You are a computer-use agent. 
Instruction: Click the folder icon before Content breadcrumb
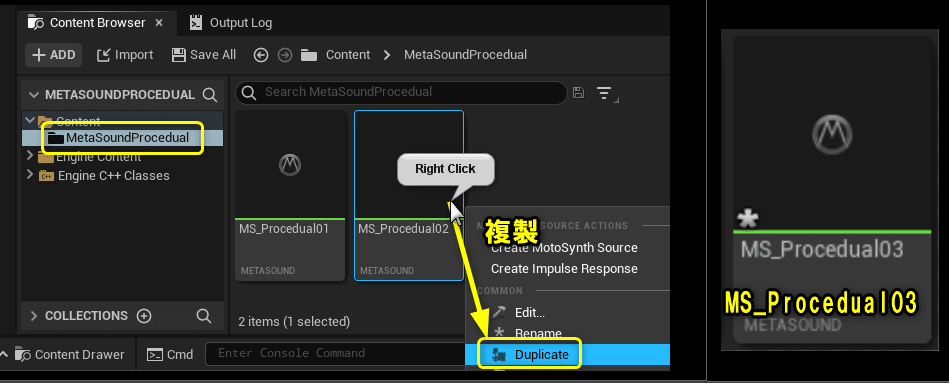coord(309,55)
